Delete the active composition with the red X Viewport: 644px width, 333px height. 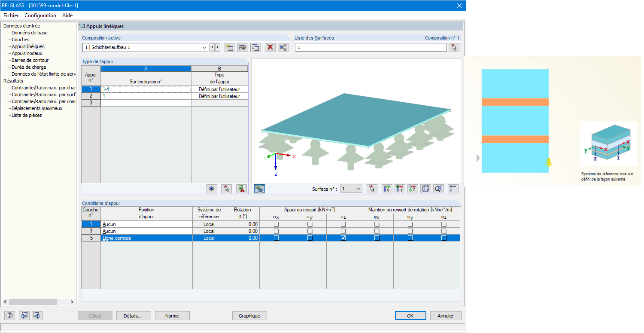(270, 47)
